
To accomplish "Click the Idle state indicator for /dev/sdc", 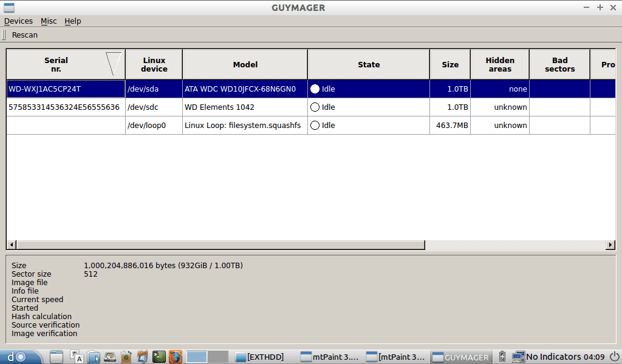I will coord(315,107).
